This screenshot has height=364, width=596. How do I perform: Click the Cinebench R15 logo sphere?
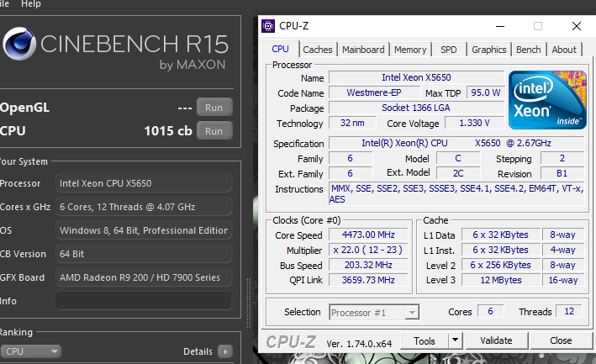[x=19, y=44]
